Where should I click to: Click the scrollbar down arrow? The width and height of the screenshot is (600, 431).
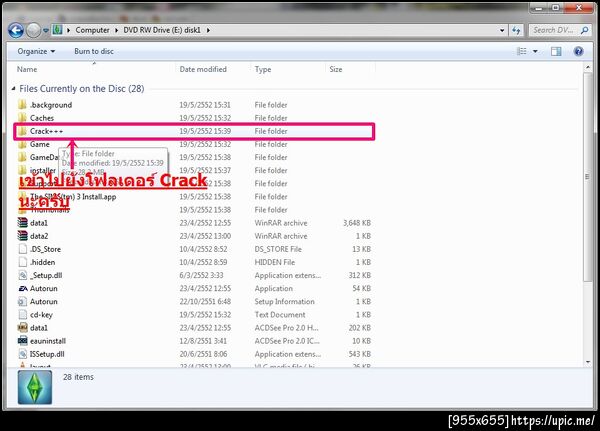click(x=588, y=362)
